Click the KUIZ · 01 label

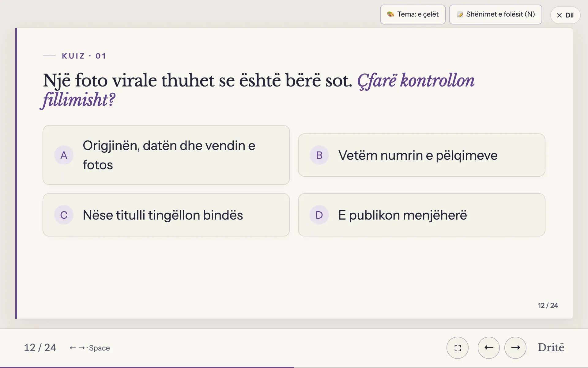point(84,56)
